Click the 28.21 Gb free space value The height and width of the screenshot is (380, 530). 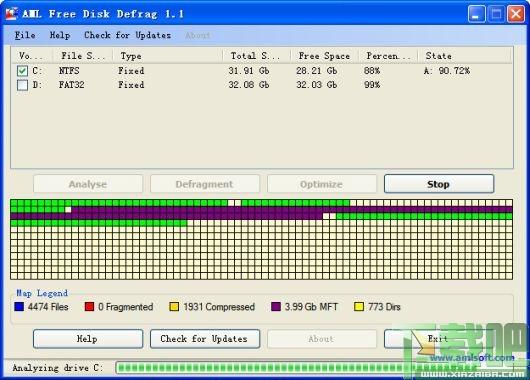tap(317, 71)
